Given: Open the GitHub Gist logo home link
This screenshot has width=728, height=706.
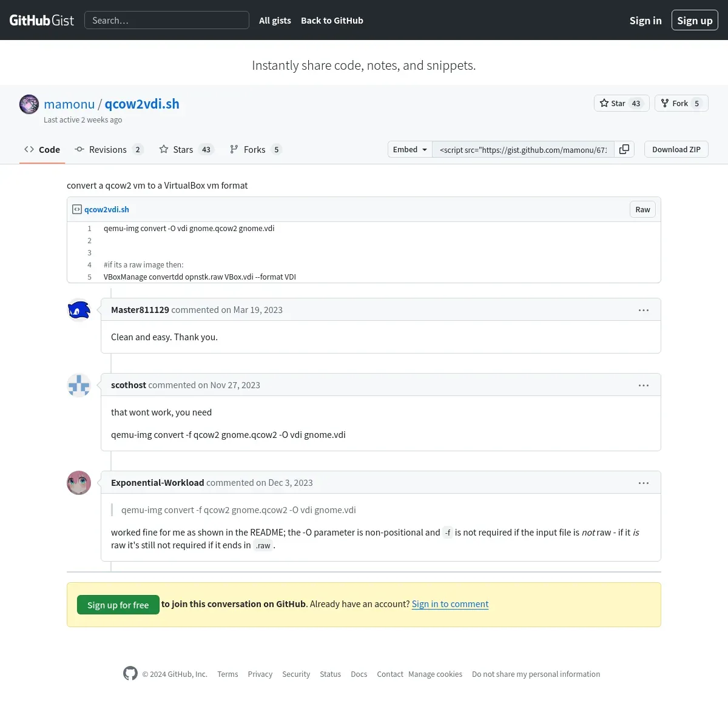Looking at the screenshot, I should 41,20.
